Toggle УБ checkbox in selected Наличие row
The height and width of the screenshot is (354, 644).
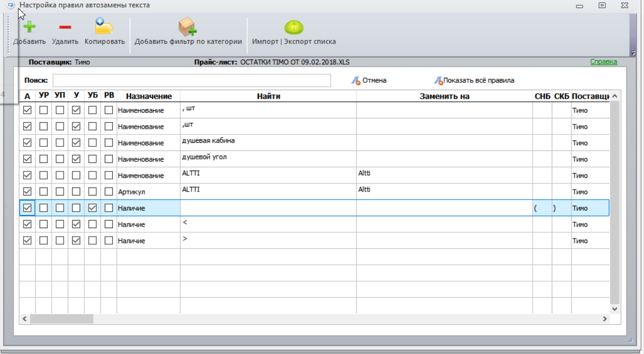(92, 208)
